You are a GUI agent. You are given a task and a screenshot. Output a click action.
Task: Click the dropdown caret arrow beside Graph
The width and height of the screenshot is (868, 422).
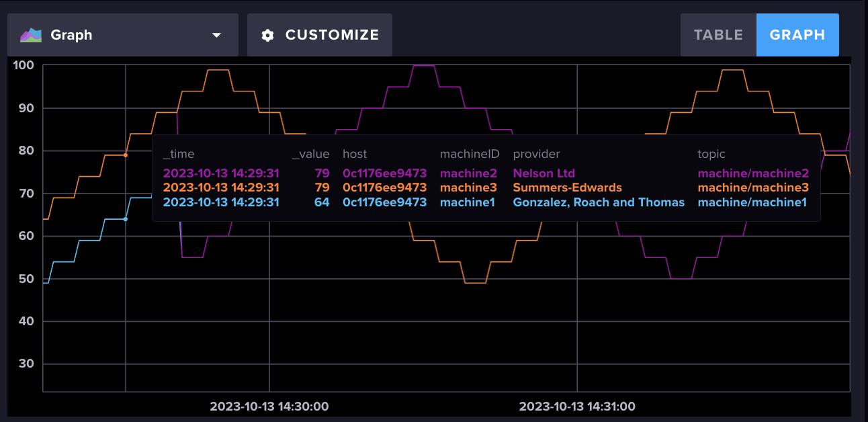(216, 35)
